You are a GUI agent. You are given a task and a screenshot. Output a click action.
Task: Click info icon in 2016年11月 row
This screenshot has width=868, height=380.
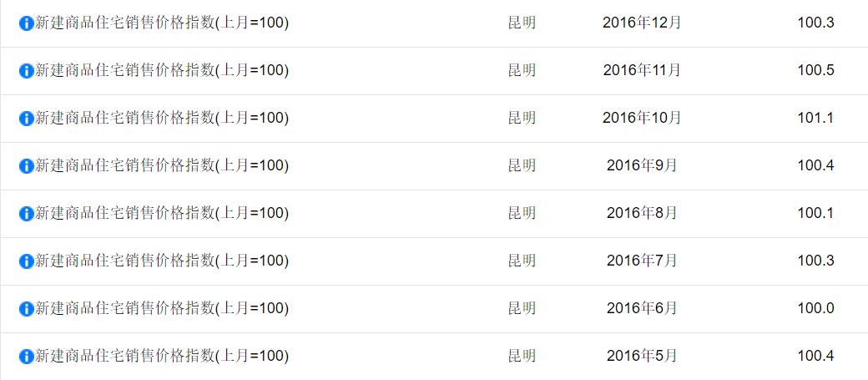click(x=26, y=71)
